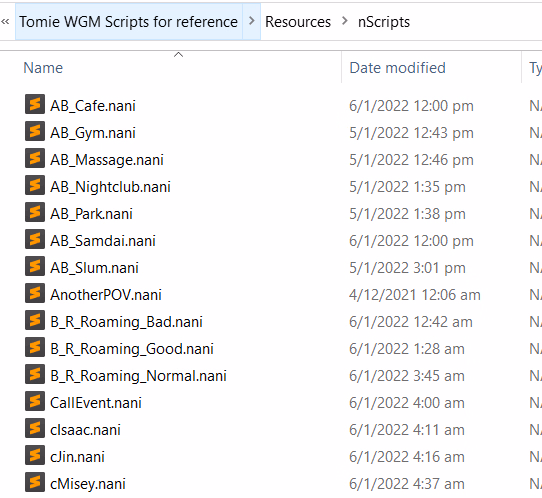
Task: Click the nScripts breadcrumb segment
Action: coord(384,22)
